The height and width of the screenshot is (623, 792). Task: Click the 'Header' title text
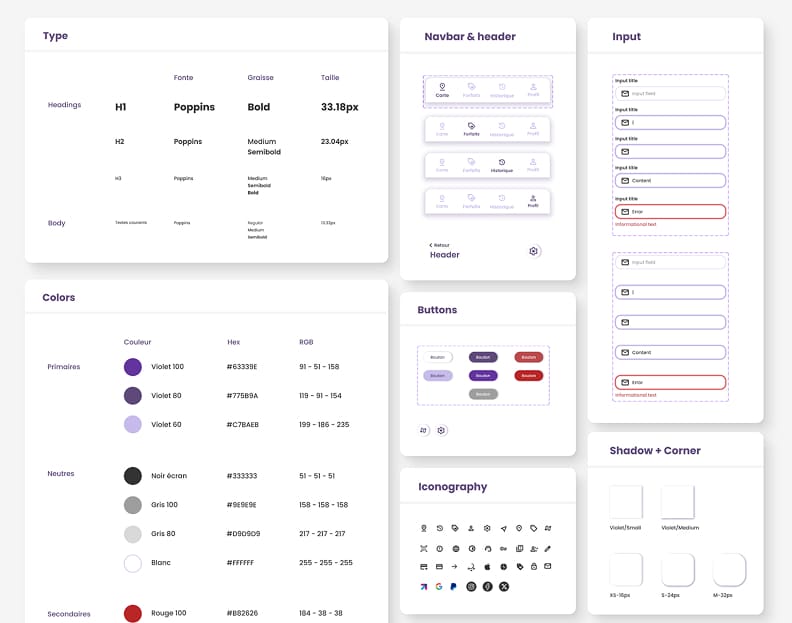click(x=445, y=255)
